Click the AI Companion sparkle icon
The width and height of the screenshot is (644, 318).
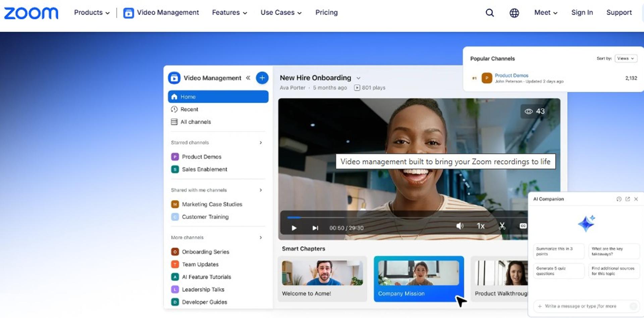(x=586, y=223)
